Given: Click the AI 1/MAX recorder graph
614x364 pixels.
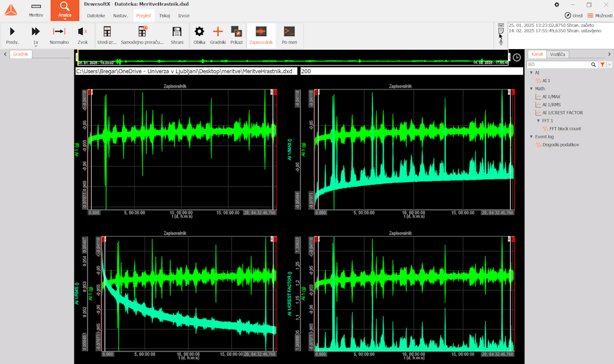Looking at the screenshot, I should pos(415,150).
